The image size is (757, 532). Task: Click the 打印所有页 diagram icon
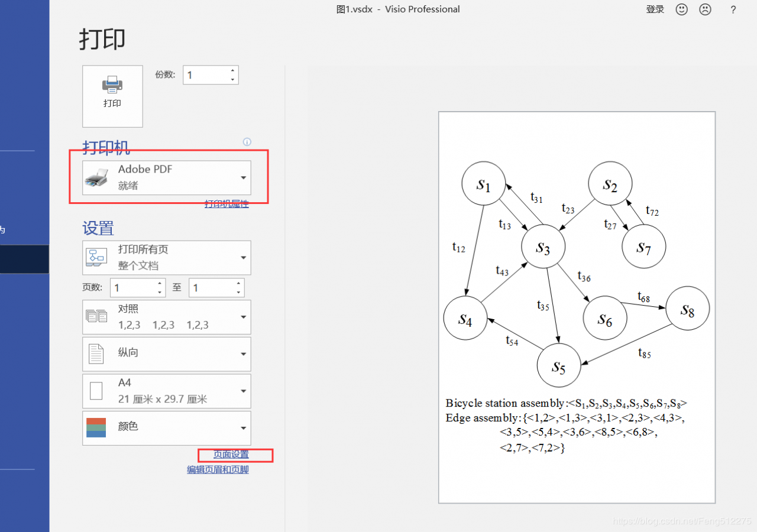[x=96, y=257]
